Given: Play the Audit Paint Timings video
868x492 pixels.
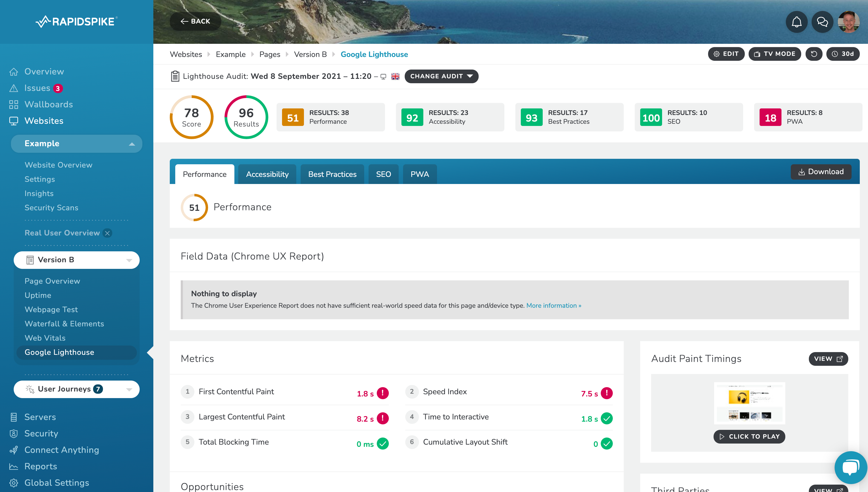Looking at the screenshot, I should click(x=749, y=437).
